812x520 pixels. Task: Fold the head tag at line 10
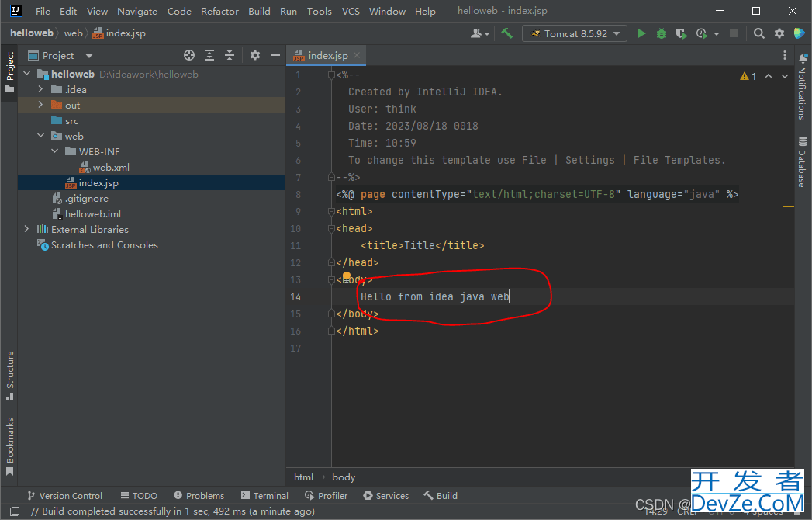(x=331, y=229)
